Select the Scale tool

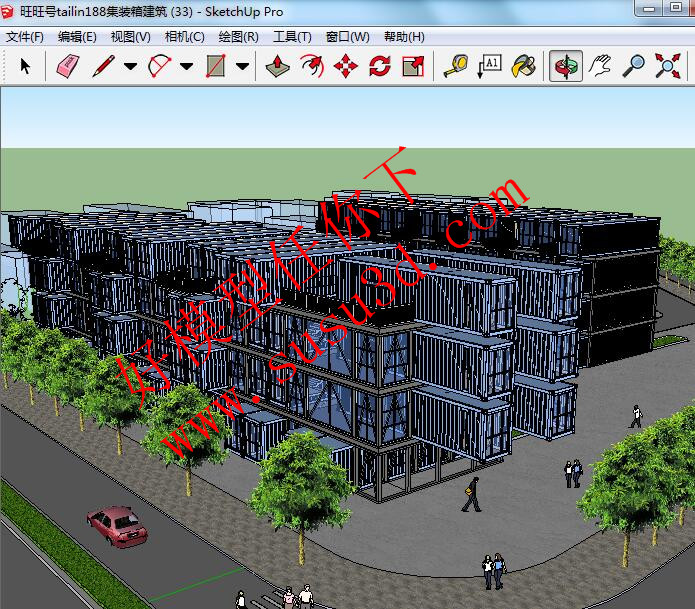(413, 66)
